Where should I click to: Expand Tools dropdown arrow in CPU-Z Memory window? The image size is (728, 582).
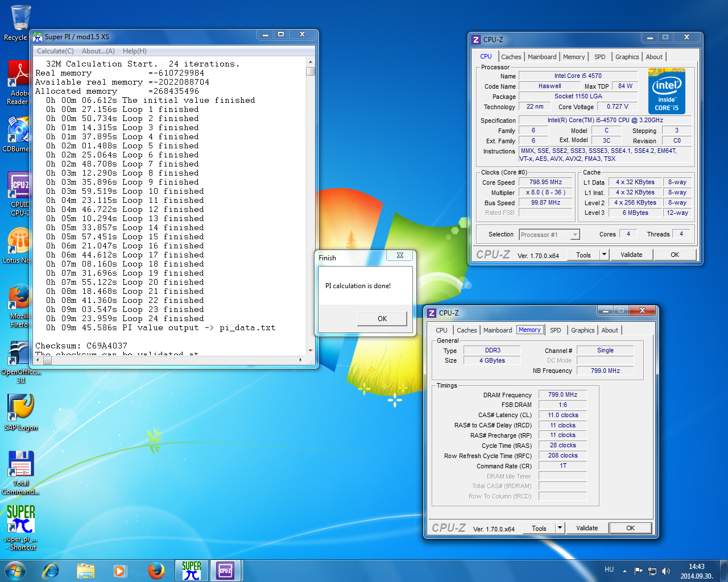tap(560, 528)
